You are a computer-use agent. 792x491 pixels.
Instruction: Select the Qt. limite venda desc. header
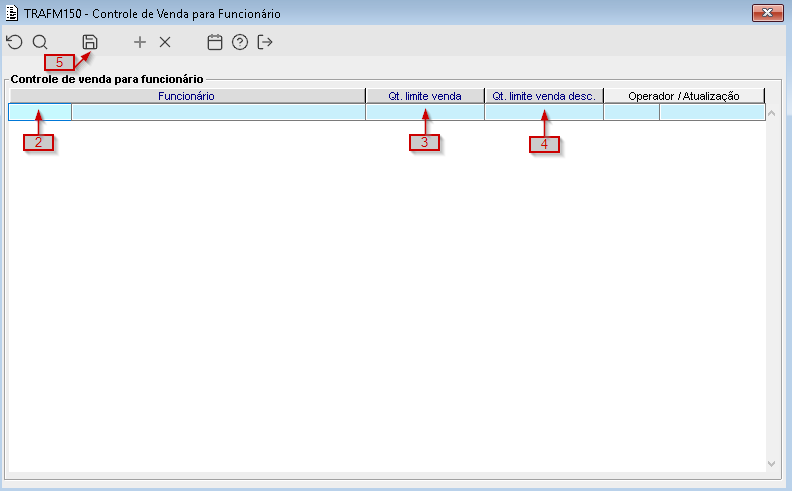tap(544, 96)
